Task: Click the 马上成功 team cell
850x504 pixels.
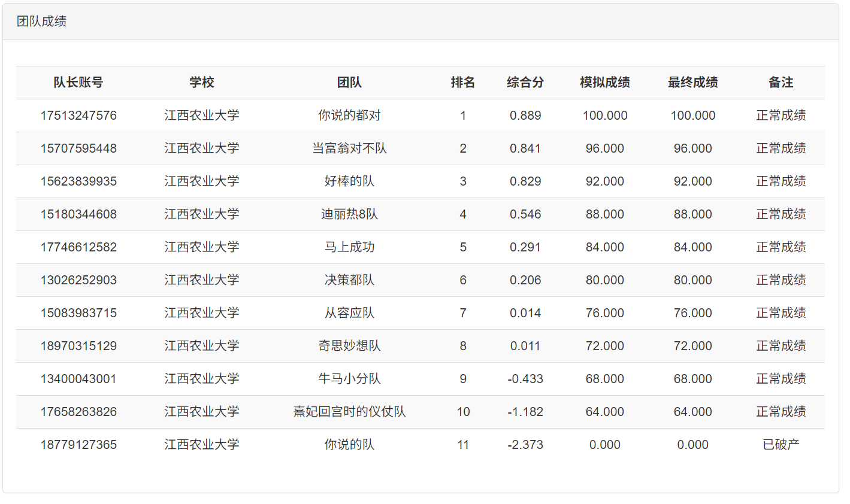Action: coord(349,247)
